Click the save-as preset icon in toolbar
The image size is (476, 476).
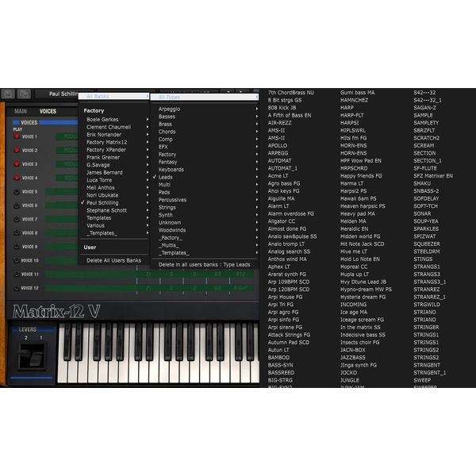pos(24,94)
